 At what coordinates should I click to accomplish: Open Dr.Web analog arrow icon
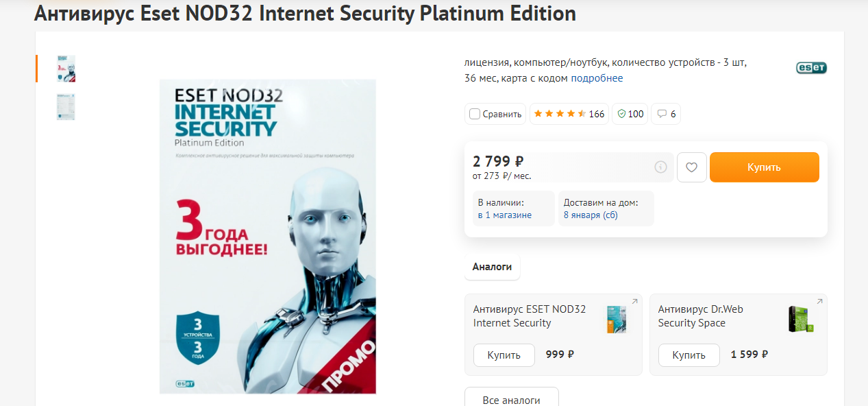[x=819, y=302]
